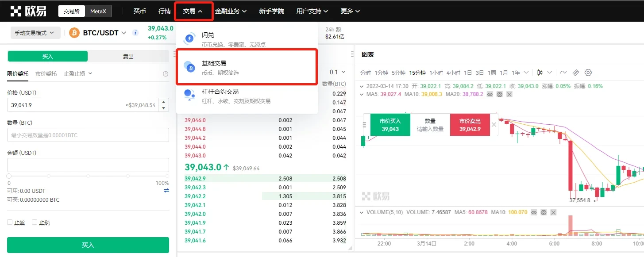
Task: Remove the MA indicator with X icon
Action: (509, 94)
